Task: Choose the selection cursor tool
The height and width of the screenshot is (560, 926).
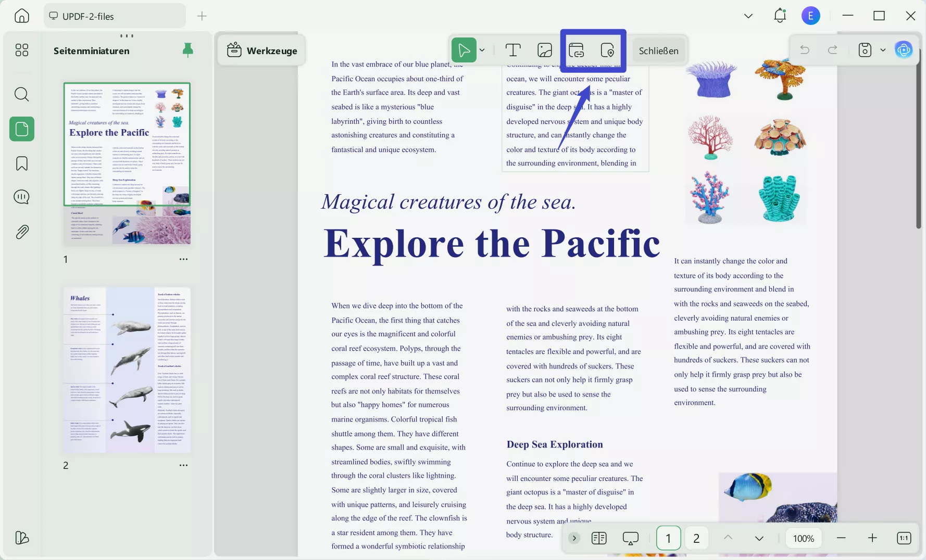Action: point(464,50)
